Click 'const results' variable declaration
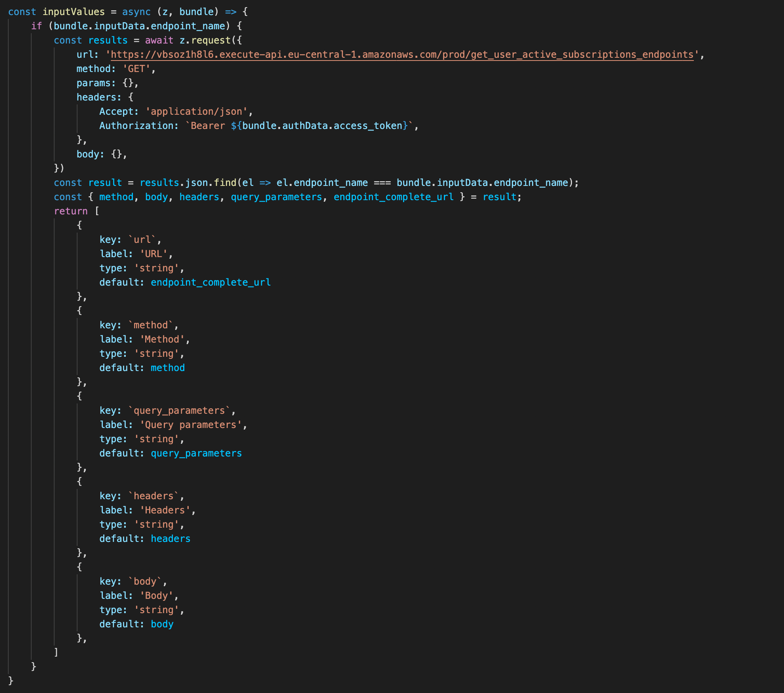This screenshot has width=784, height=693. pos(91,40)
